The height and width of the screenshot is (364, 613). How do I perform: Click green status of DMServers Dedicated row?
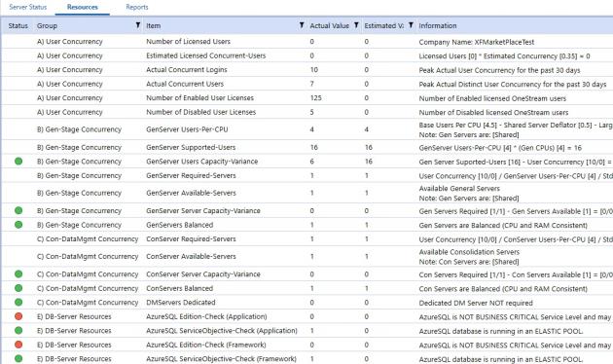[18, 302]
